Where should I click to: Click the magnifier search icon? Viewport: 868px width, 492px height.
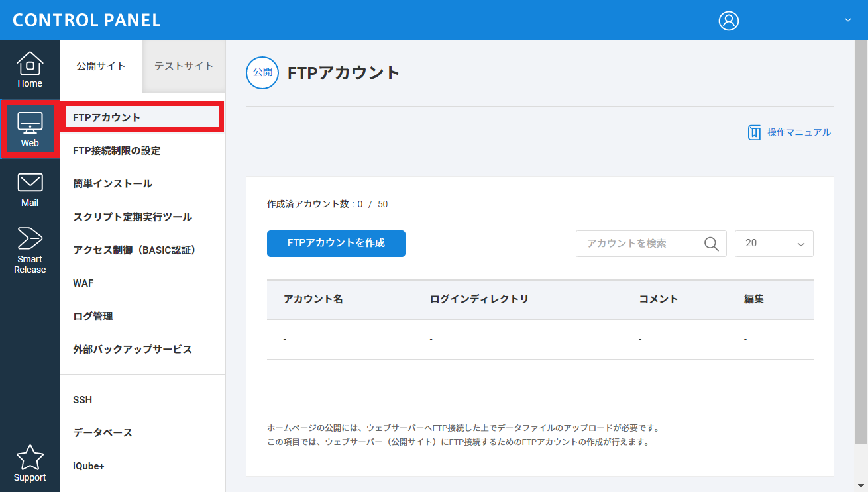pyautogui.click(x=711, y=244)
